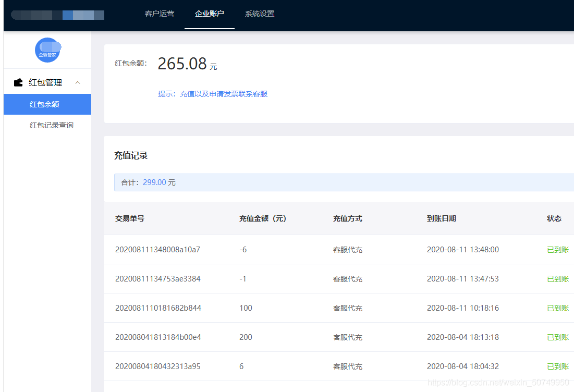Click the 充值方式 column header
The height and width of the screenshot is (392, 574).
tap(347, 218)
